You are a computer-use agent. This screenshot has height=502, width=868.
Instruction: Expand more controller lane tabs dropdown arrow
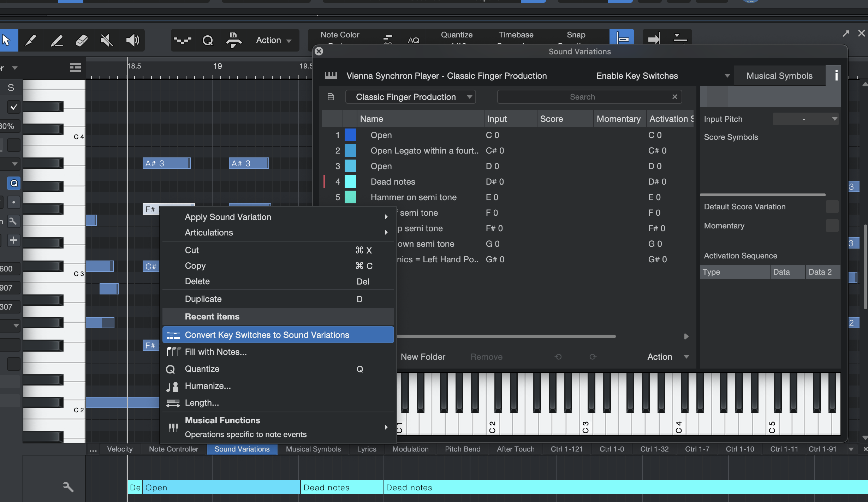pyautogui.click(x=851, y=449)
